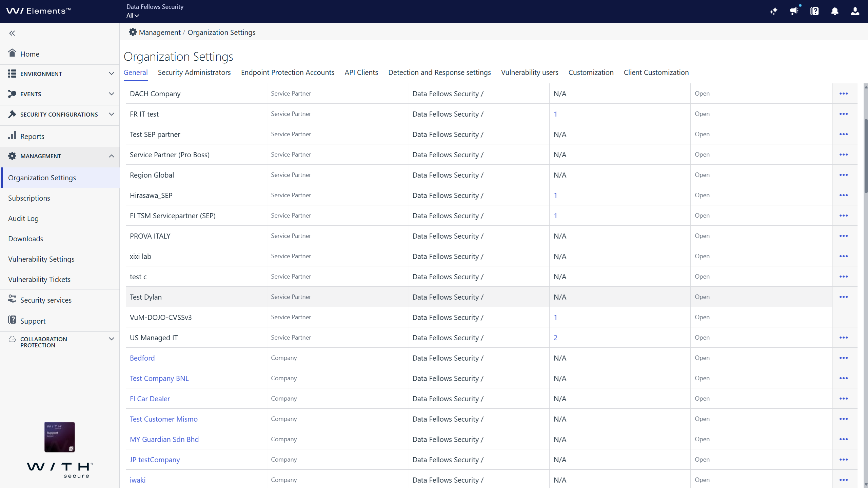Open Client Customization tab
Screen dimensions: 868x488
pos(656,73)
